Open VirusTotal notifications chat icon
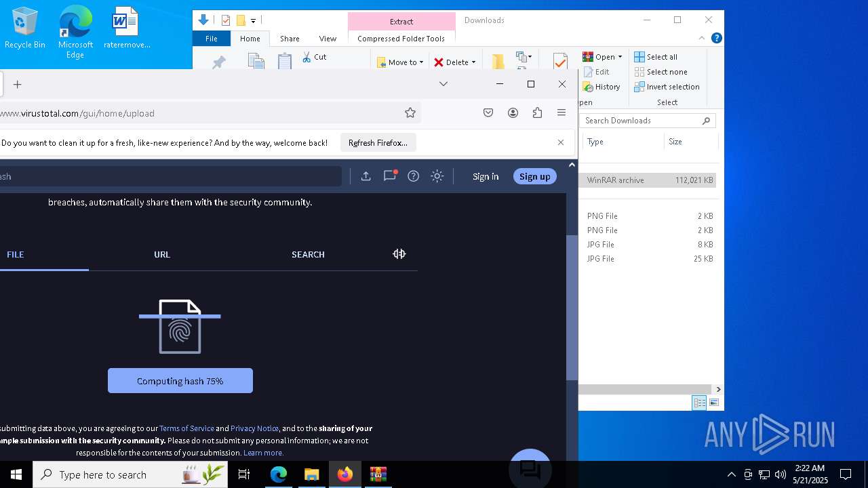 pos(390,176)
